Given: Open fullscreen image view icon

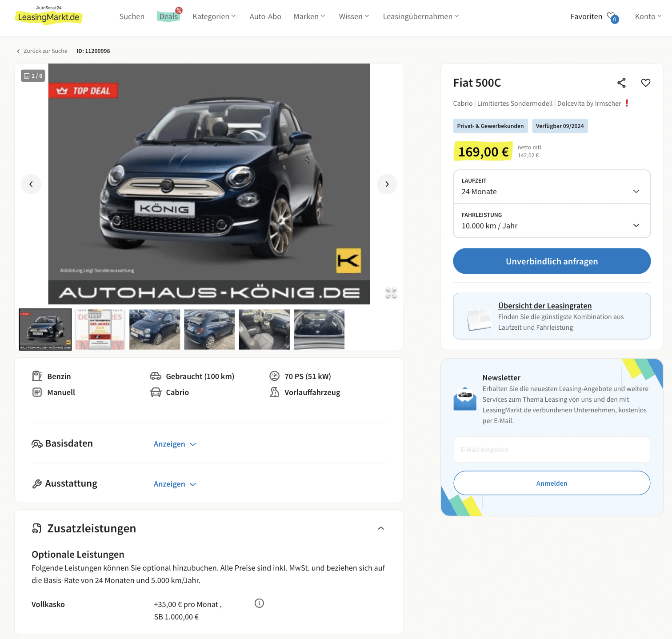Looking at the screenshot, I should (x=391, y=293).
